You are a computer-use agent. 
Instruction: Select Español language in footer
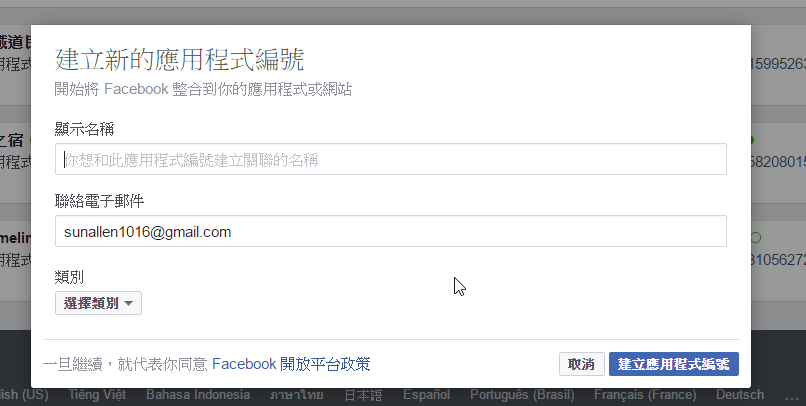tap(426, 395)
